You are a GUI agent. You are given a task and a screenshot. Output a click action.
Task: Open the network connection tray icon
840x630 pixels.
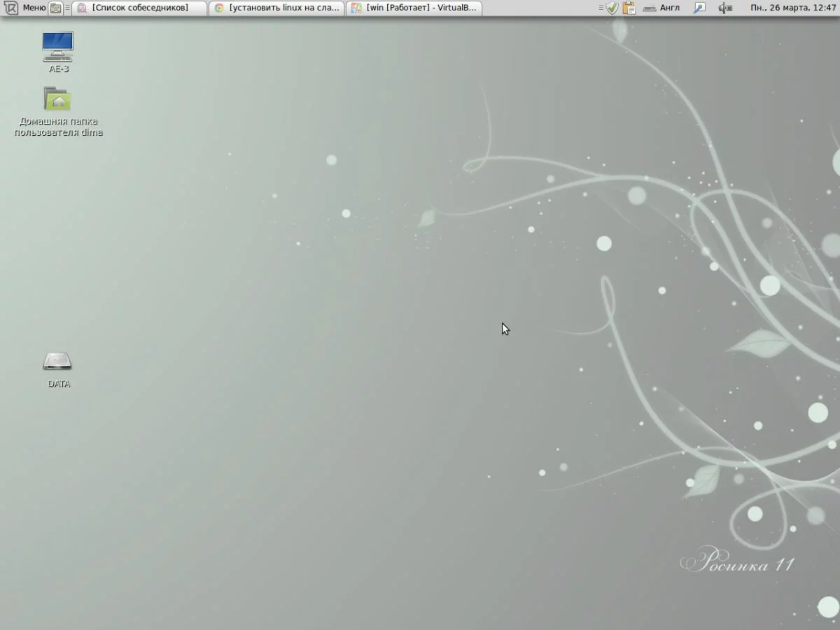point(699,8)
